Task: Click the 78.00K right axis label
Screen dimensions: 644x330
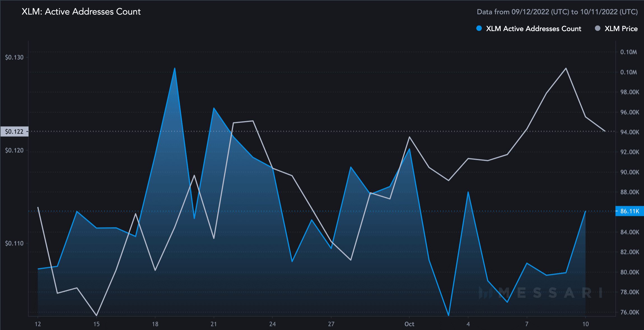Action: tap(630, 292)
